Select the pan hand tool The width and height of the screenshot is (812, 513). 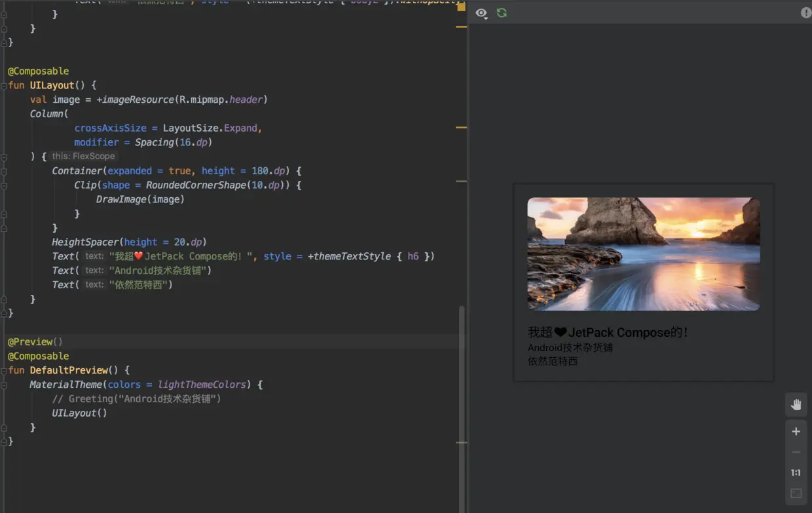[796, 404]
